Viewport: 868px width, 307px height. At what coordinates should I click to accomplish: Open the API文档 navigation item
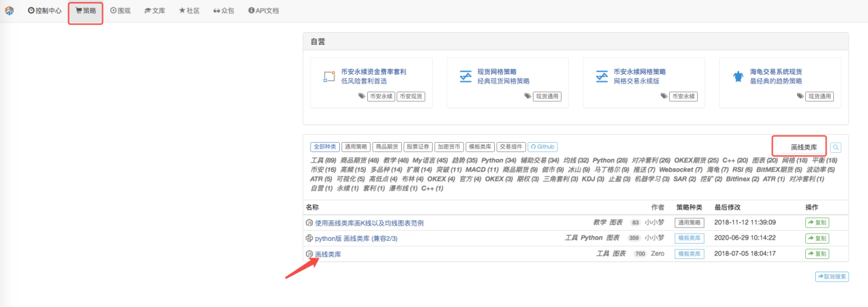(x=263, y=11)
